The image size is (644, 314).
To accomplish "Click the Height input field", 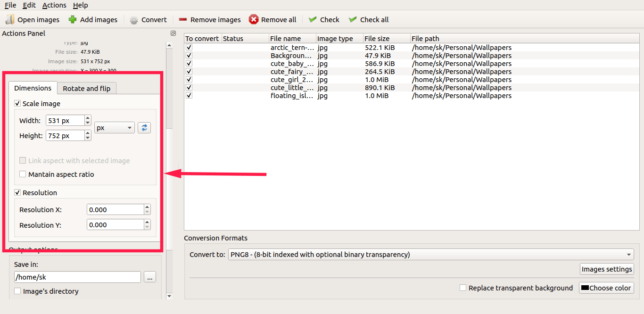I will point(65,136).
